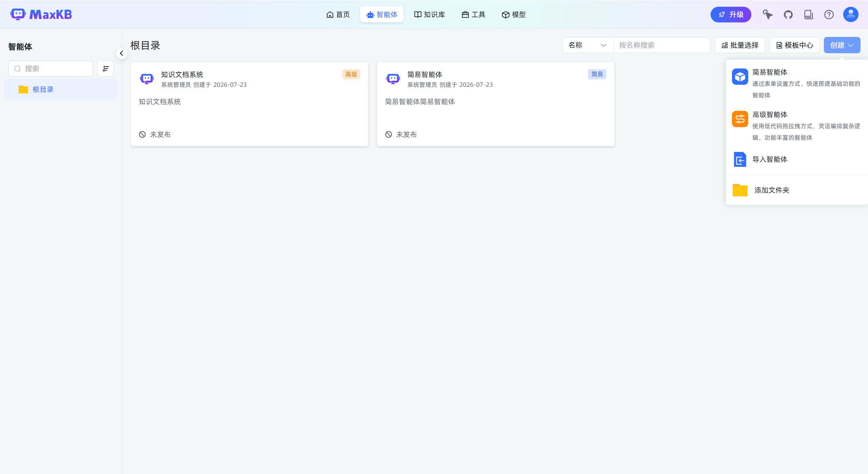Select 导入智能体 menu entry

[x=796, y=159]
